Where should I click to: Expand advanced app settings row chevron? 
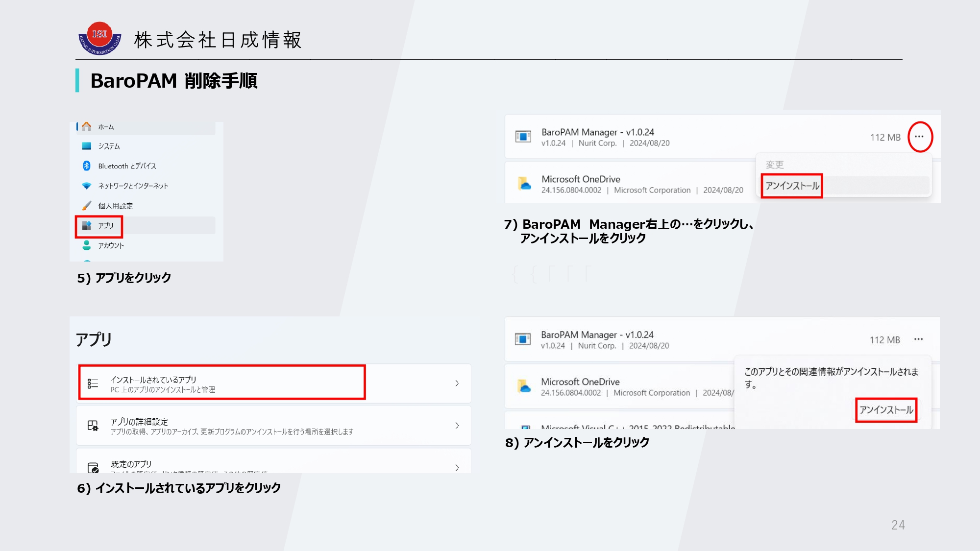coord(457,426)
